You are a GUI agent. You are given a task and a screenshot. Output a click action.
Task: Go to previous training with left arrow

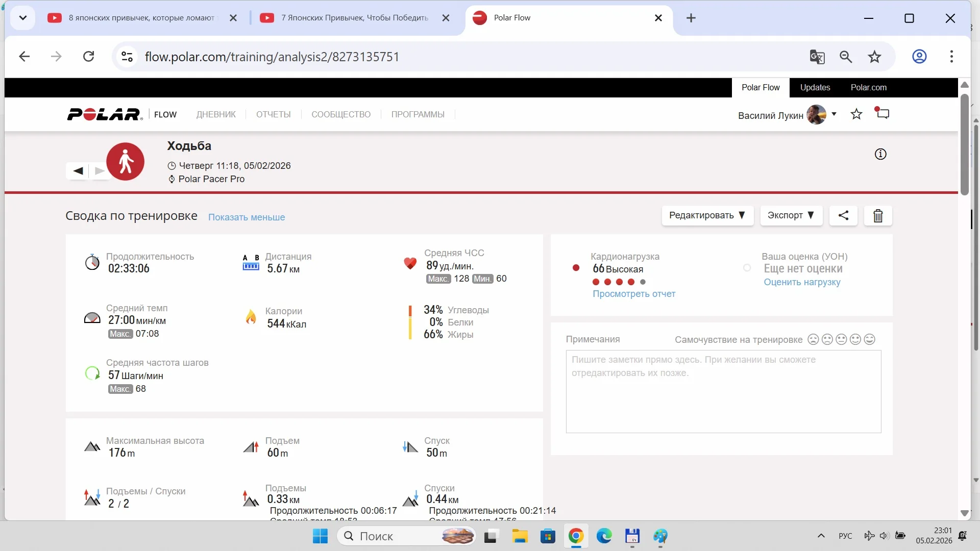tap(78, 171)
